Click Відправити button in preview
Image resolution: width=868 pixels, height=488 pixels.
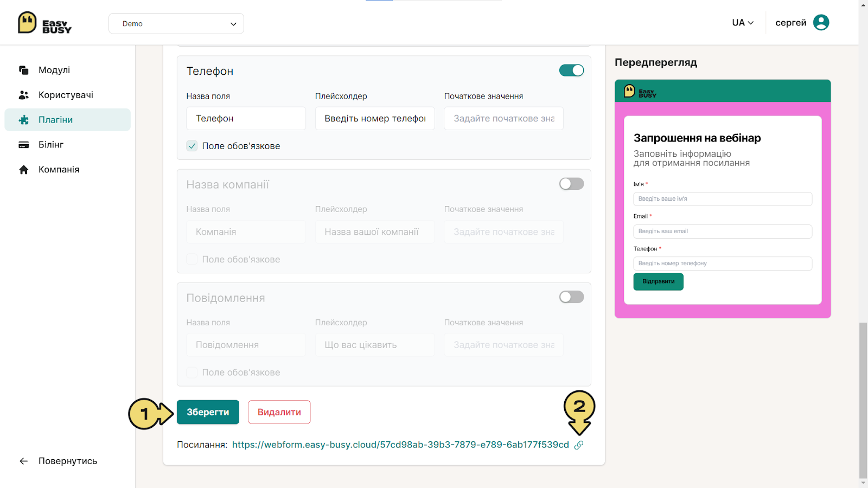click(x=659, y=281)
